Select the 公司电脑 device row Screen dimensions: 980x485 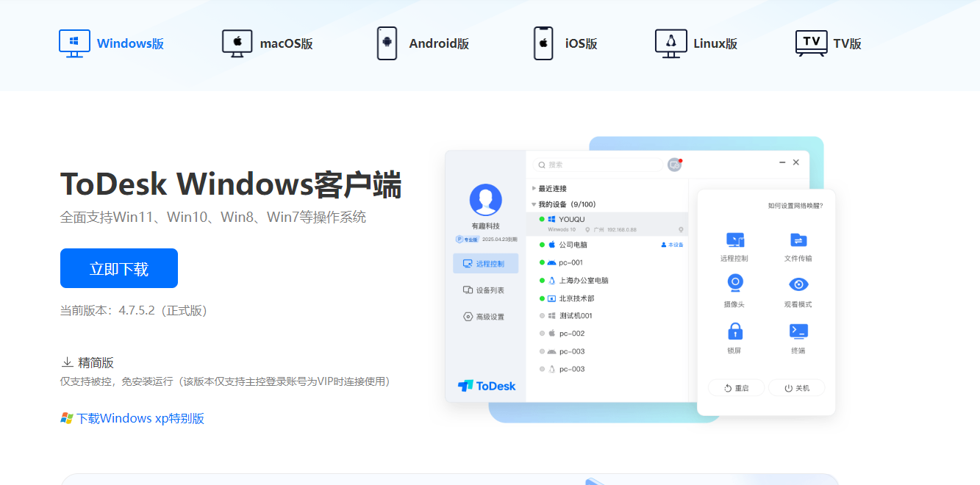pyautogui.click(x=607, y=245)
